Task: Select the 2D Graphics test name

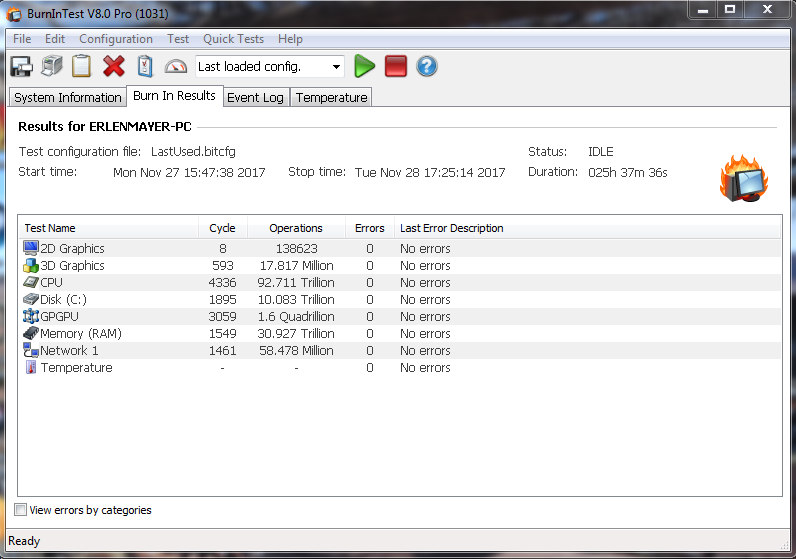Action: pyautogui.click(x=72, y=248)
